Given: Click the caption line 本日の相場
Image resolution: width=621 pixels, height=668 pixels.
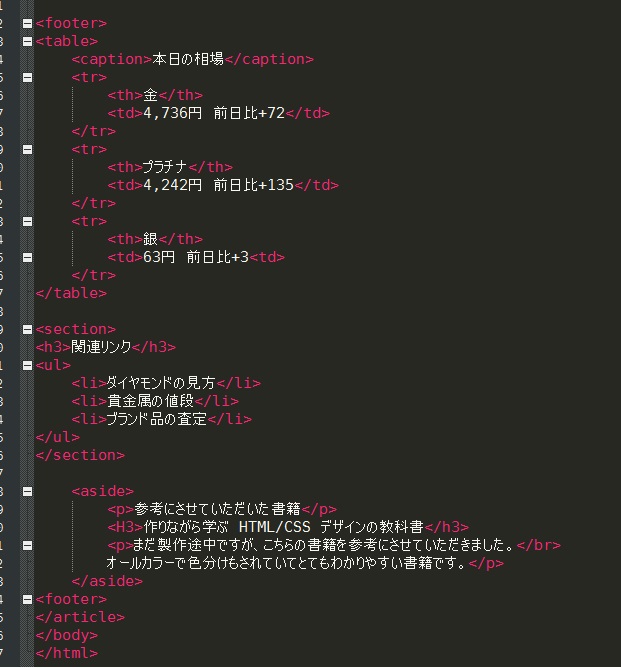Looking at the screenshot, I should [193, 59].
